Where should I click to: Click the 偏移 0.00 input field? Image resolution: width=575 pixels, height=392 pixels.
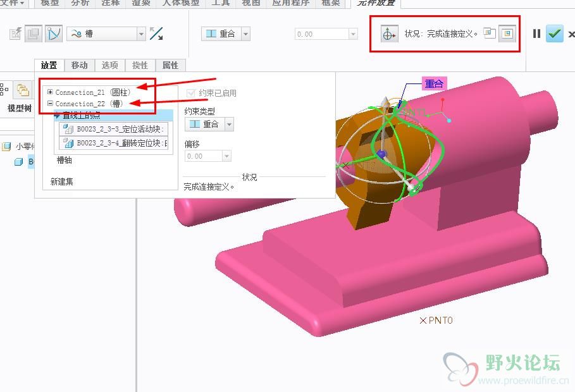[204, 156]
